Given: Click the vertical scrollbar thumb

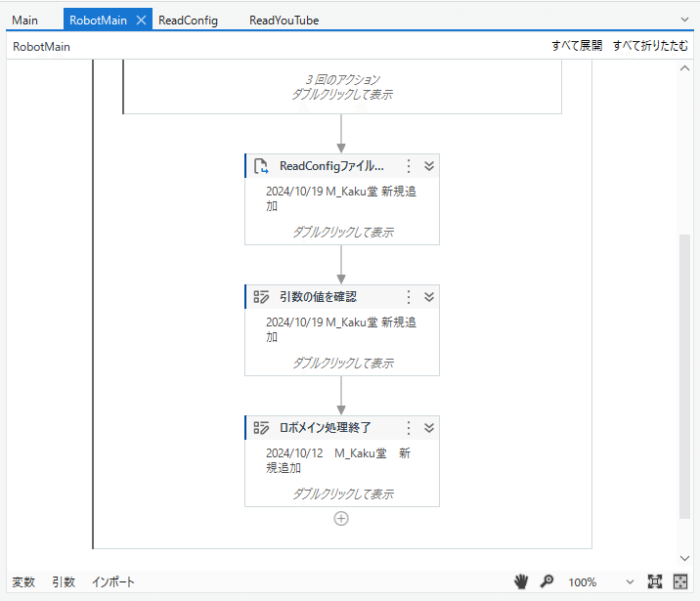Looking at the screenshot, I should pyautogui.click(x=684, y=376).
